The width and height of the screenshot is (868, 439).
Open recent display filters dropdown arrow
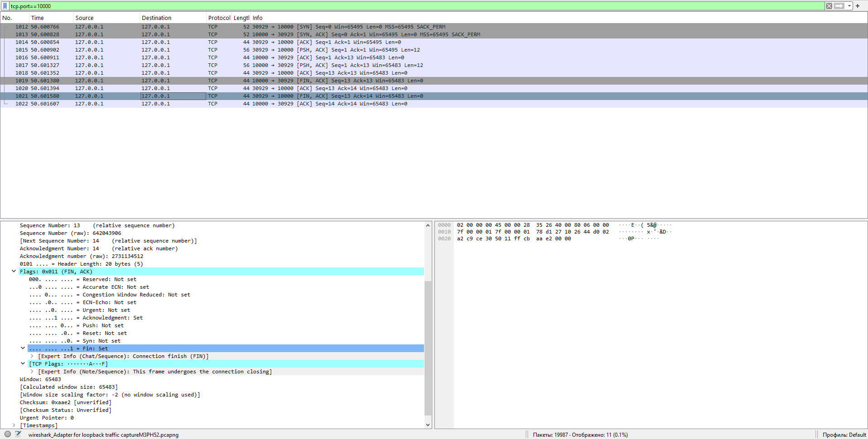coord(849,6)
